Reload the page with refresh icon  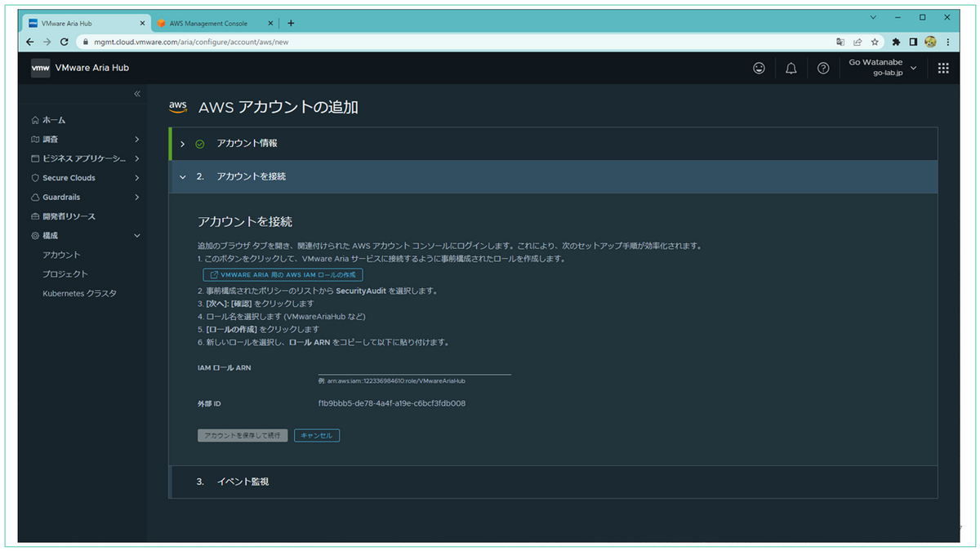click(64, 42)
